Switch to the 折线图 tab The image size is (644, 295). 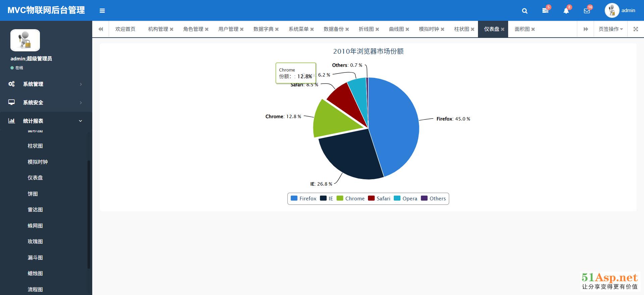coord(366,29)
